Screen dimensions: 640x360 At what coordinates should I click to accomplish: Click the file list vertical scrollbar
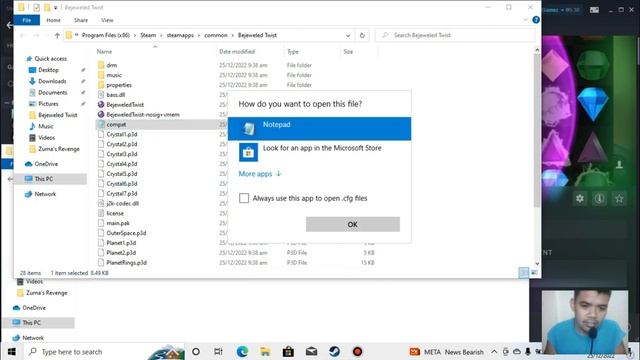click(x=537, y=131)
